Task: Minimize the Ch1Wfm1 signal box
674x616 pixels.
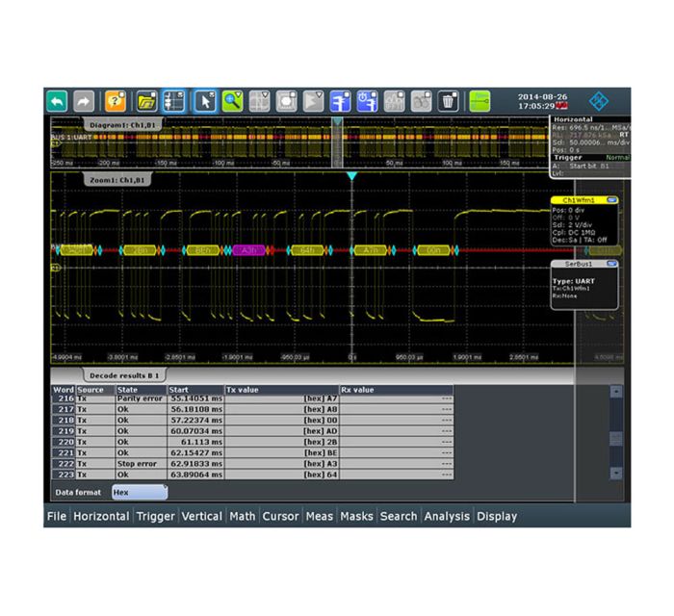Action: (611, 200)
